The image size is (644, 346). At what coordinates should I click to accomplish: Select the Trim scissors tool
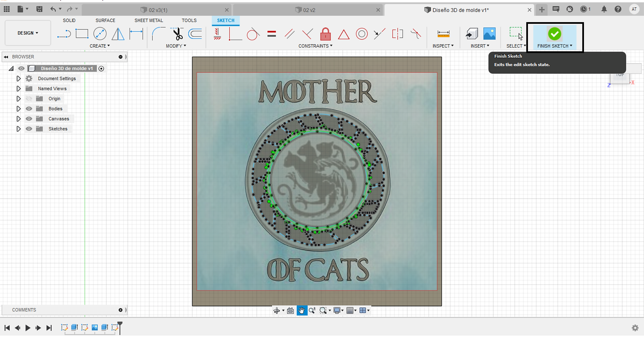pyautogui.click(x=177, y=34)
